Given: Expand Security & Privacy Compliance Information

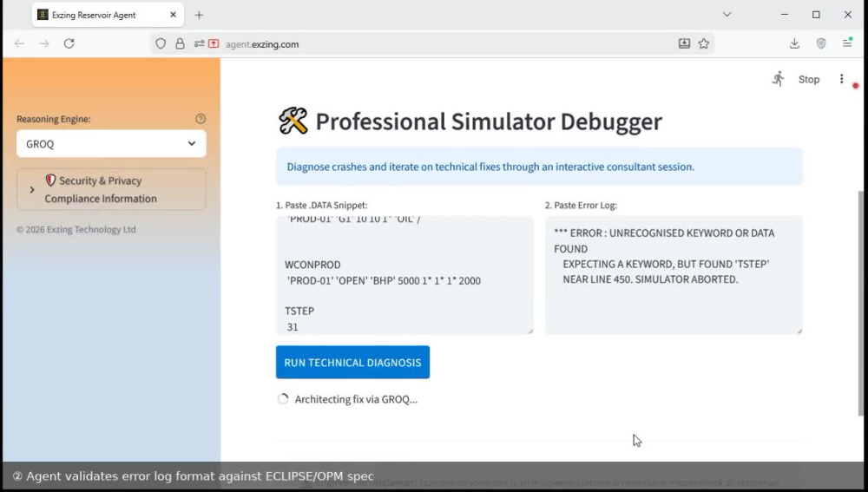Looking at the screenshot, I should (x=111, y=189).
